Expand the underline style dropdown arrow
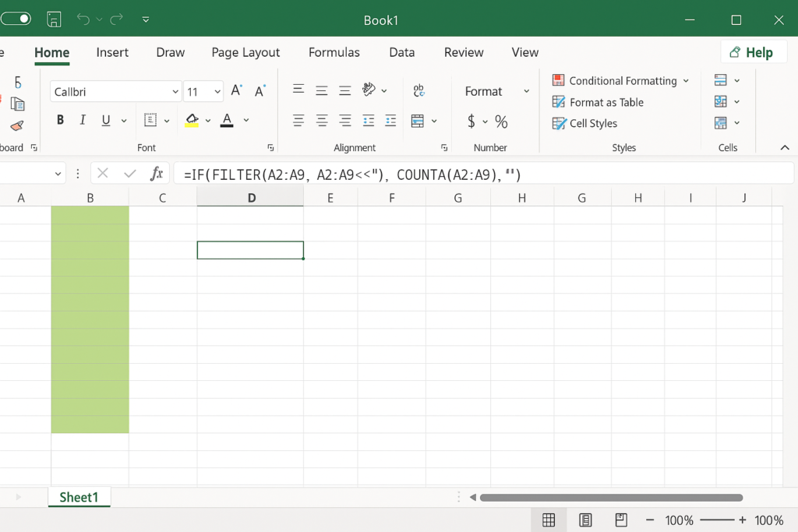Viewport: 798px width, 532px height. point(124,121)
